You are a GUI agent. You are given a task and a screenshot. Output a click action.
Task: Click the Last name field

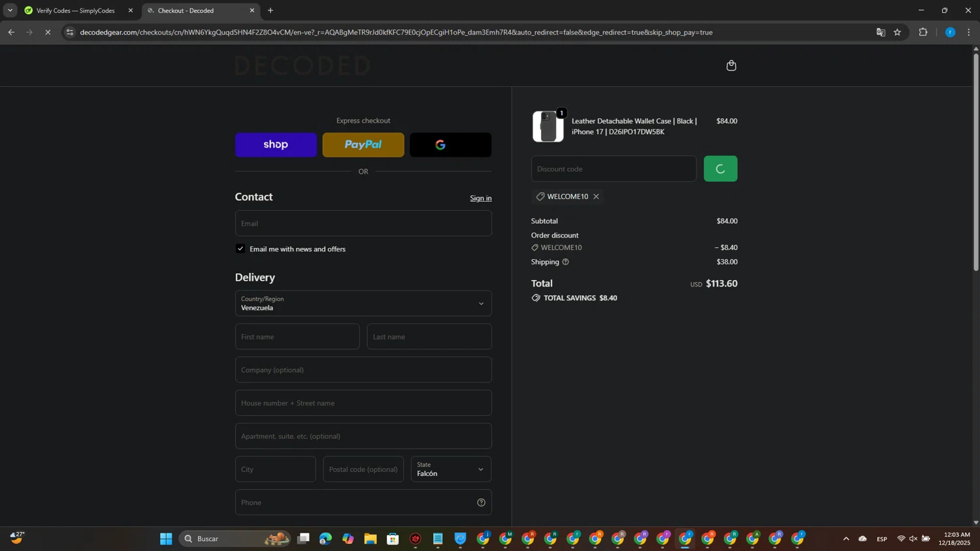click(429, 337)
